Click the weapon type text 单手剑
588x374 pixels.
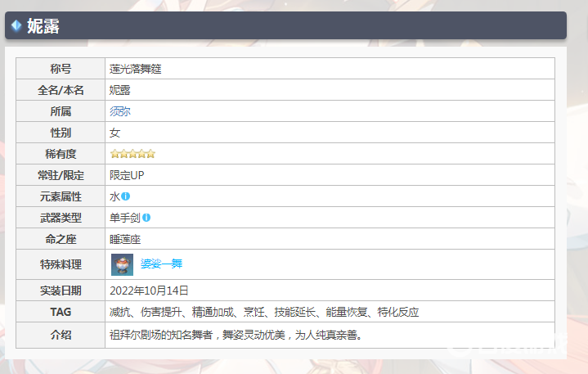click(125, 218)
